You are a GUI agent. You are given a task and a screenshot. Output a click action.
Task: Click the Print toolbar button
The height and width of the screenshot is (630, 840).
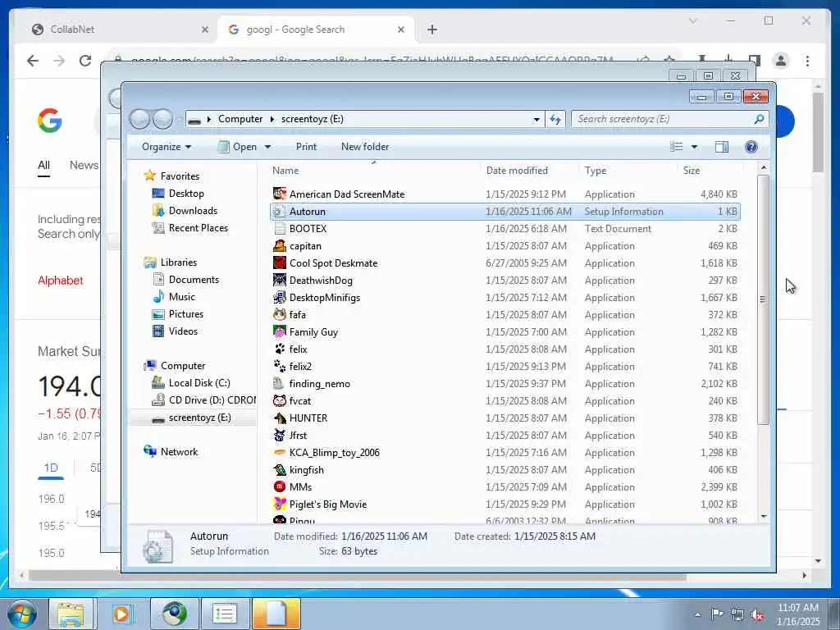[306, 147]
